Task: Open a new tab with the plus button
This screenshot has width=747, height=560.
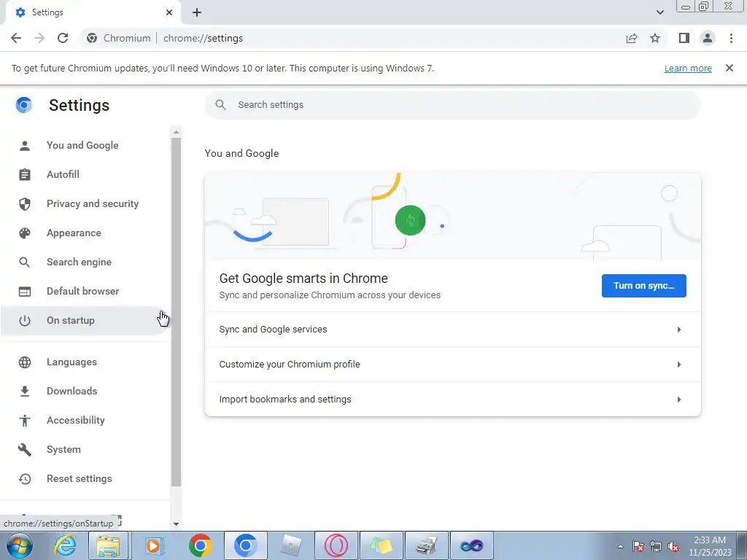Action: coord(197,12)
